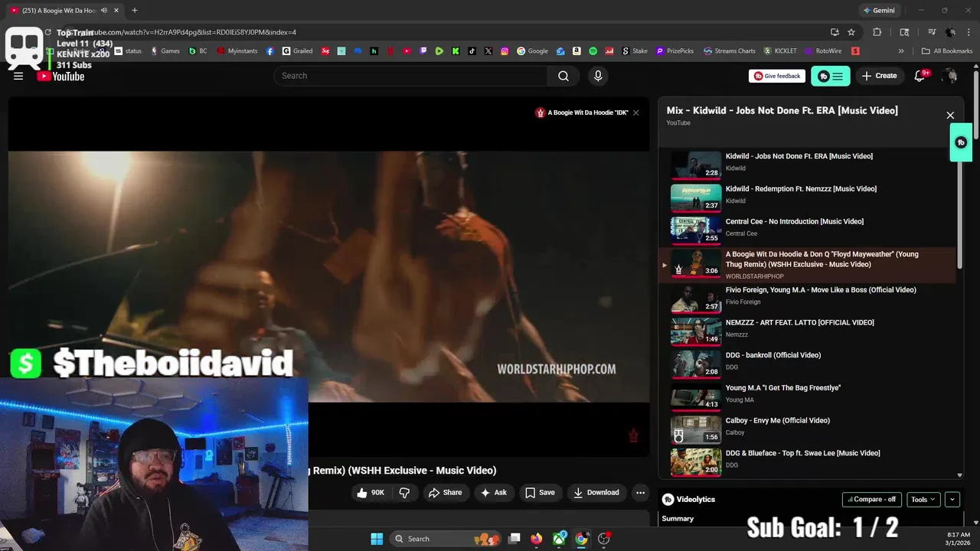
Task: Toggle the Compare - off button
Action: point(871,499)
